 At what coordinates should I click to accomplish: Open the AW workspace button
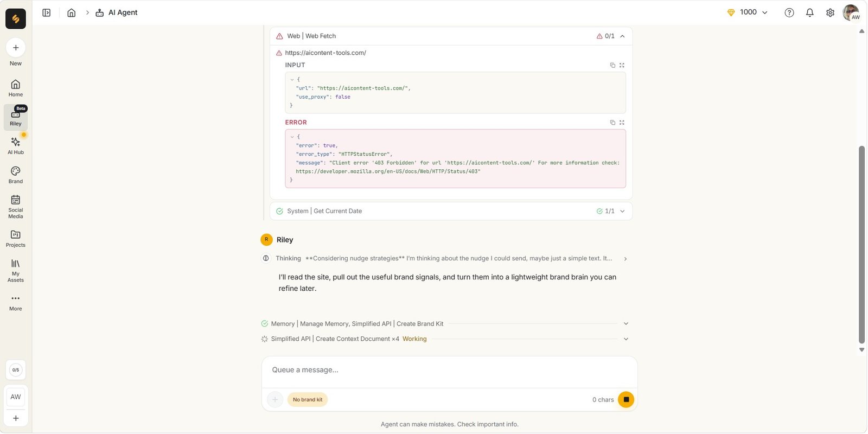(x=16, y=397)
